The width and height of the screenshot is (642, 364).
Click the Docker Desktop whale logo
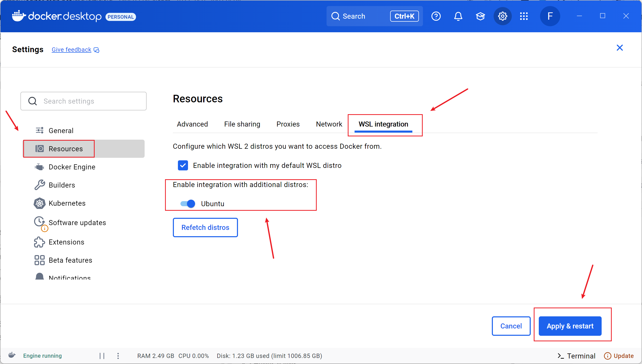click(19, 16)
